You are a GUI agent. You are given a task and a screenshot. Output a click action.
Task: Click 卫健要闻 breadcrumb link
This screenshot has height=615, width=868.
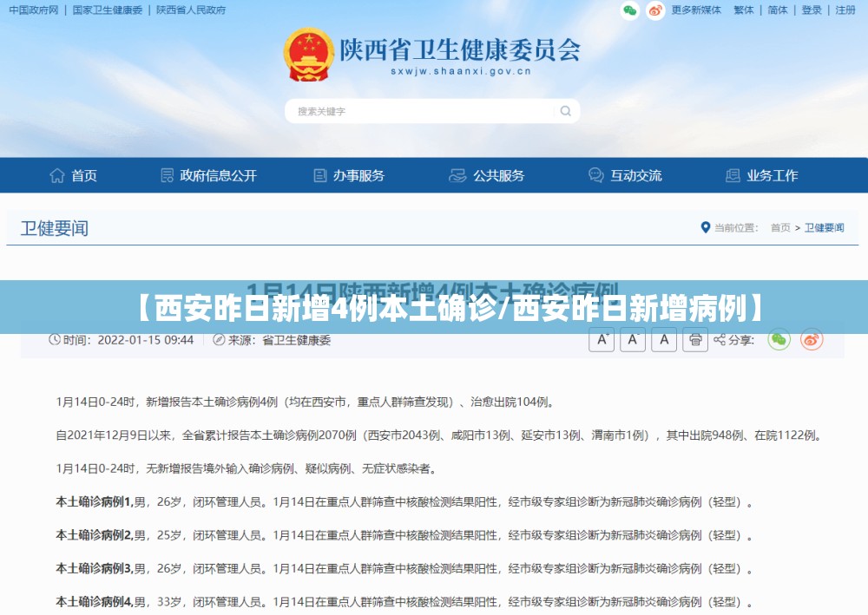coord(825,228)
